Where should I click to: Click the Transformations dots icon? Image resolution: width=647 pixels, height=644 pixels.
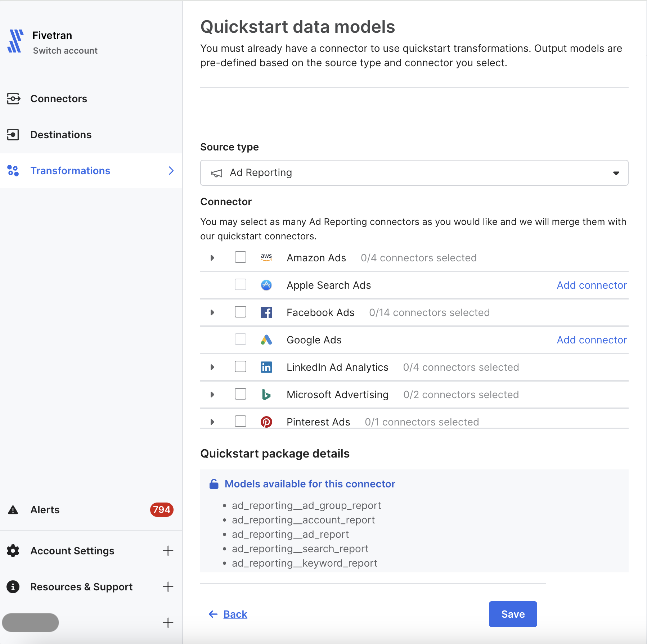[13, 171]
